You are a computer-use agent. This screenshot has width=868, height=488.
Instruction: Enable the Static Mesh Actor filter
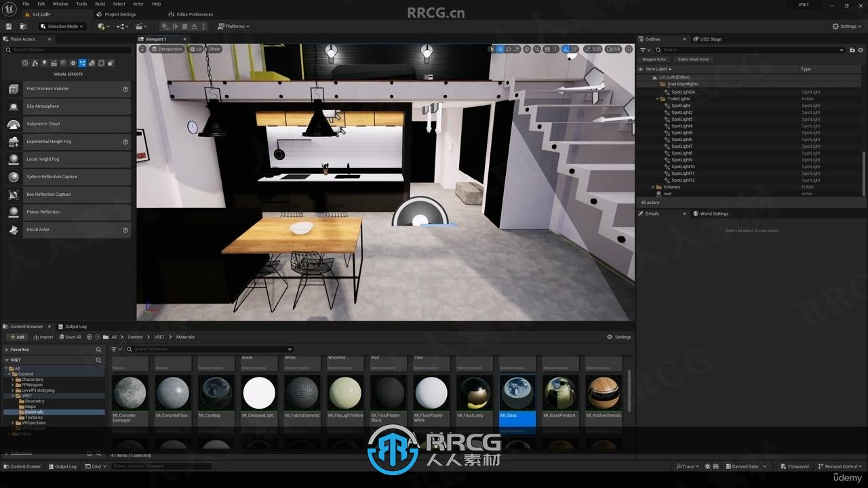coord(693,60)
